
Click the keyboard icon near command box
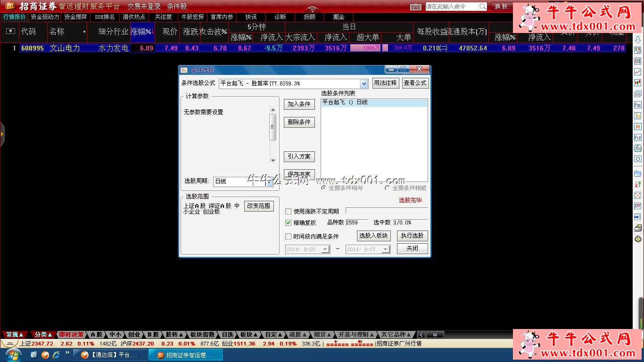416,7
